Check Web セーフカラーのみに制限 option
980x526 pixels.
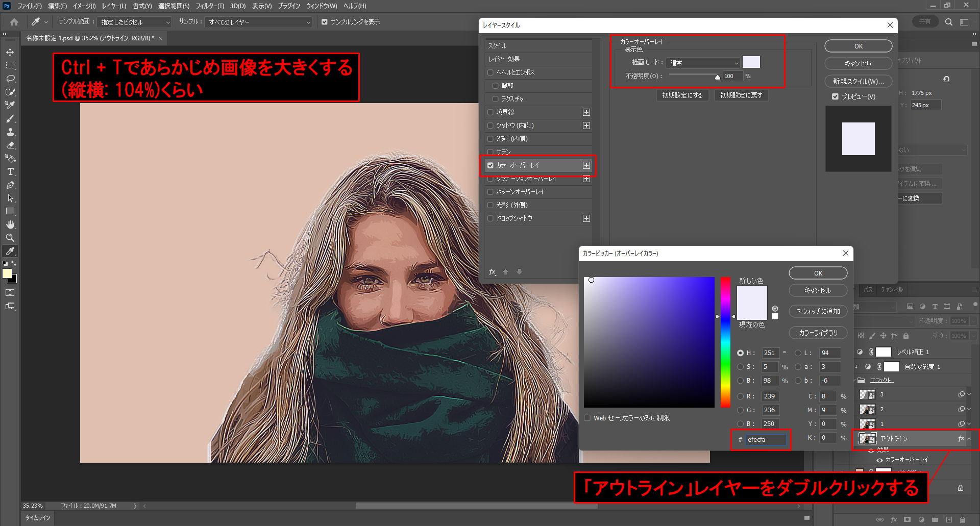(x=587, y=418)
